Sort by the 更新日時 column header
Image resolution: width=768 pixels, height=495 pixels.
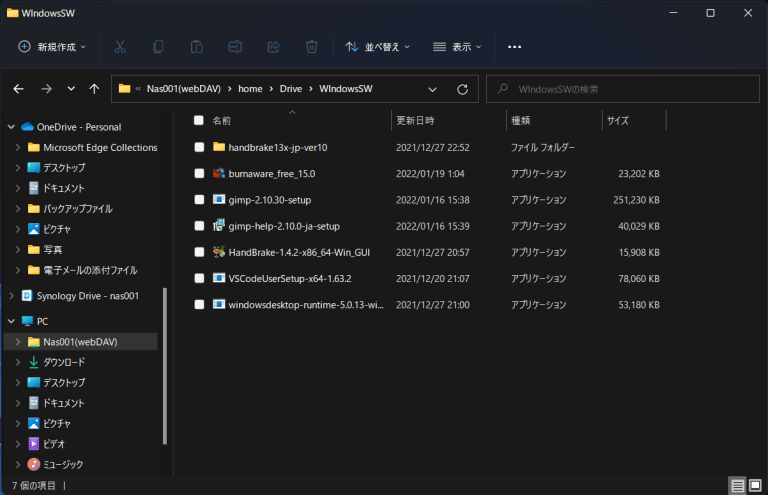click(415, 120)
